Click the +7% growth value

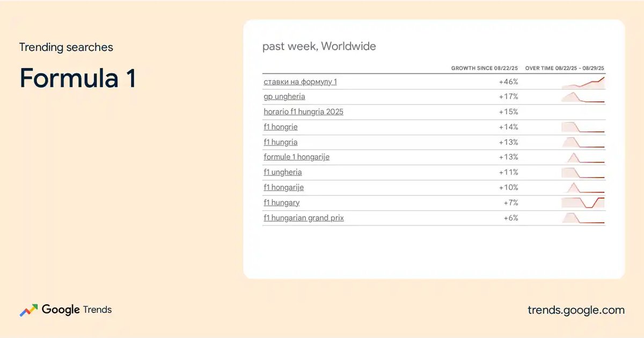(x=510, y=203)
